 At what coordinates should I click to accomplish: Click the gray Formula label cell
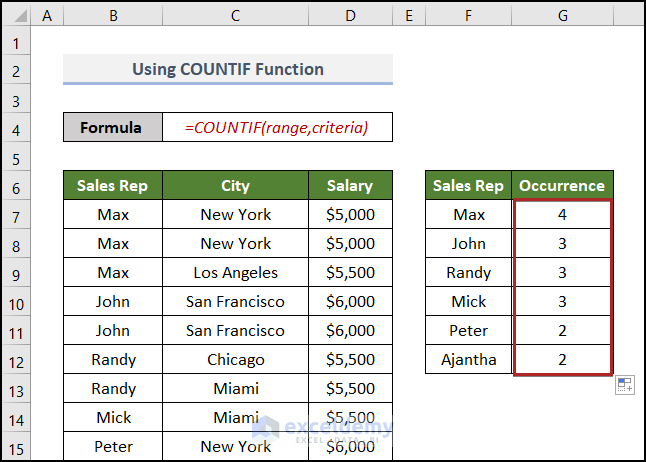(x=112, y=128)
